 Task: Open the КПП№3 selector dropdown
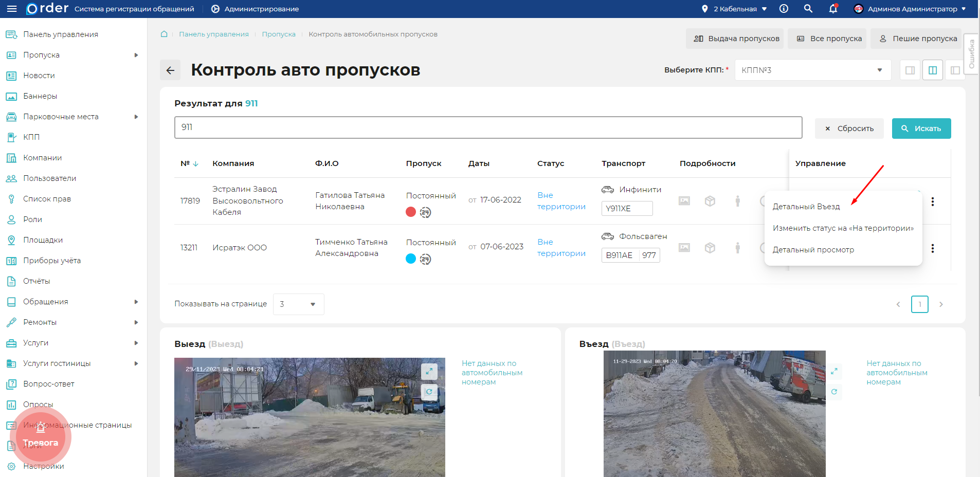(x=812, y=70)
